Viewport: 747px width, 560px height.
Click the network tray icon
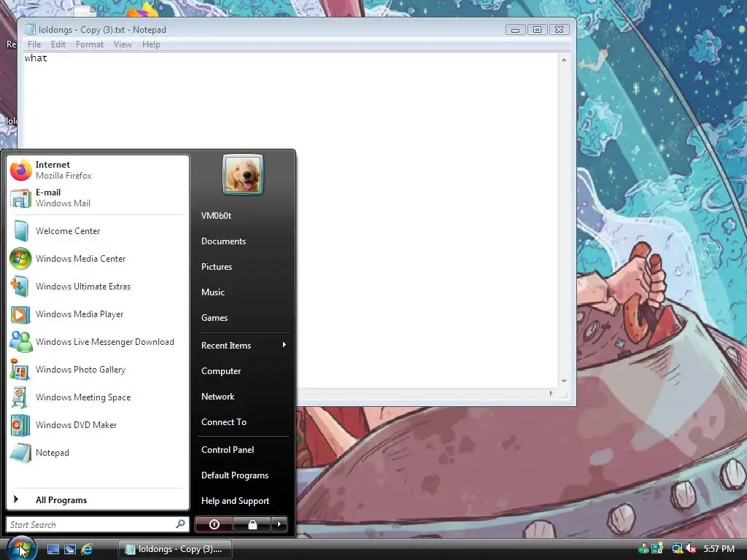[x=677, y=548]
